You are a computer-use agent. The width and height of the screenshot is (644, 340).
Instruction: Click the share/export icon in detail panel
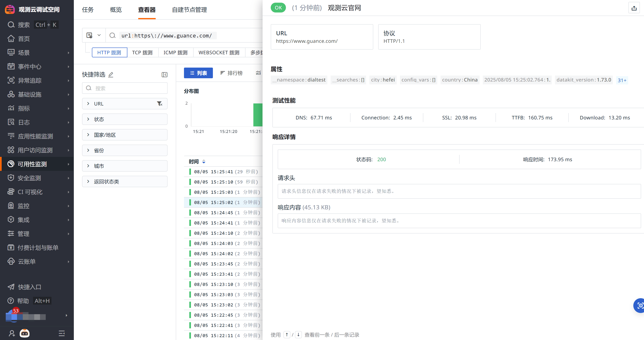pos(634,8)
